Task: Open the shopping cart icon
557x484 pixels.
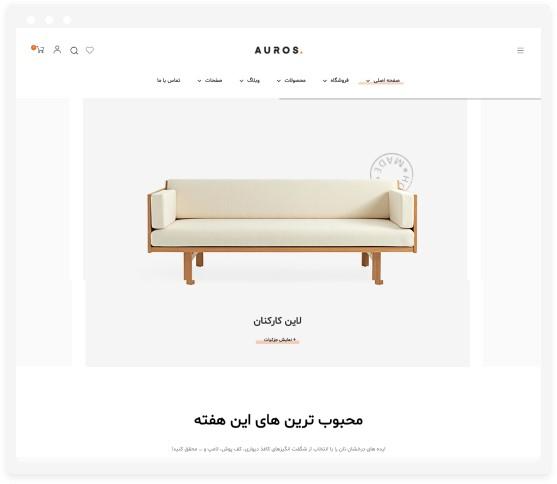Action: 40,50
